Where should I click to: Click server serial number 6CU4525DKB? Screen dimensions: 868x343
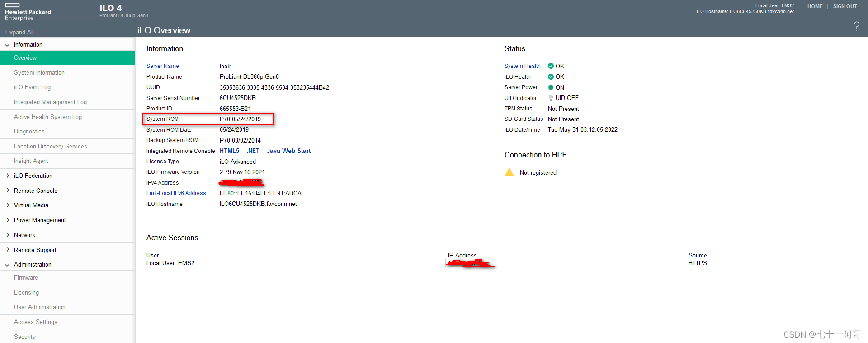click(238, 98)
